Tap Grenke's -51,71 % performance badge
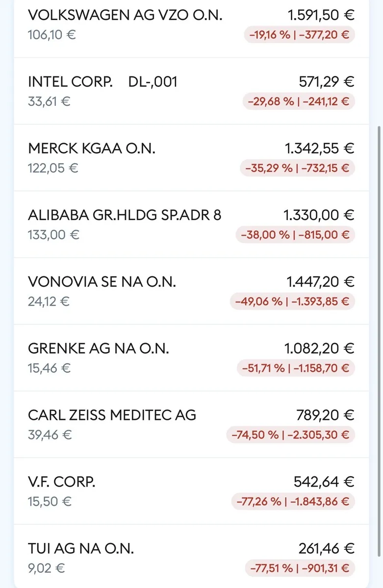Viewport: 383px width, 588px height. coord(295,368)
